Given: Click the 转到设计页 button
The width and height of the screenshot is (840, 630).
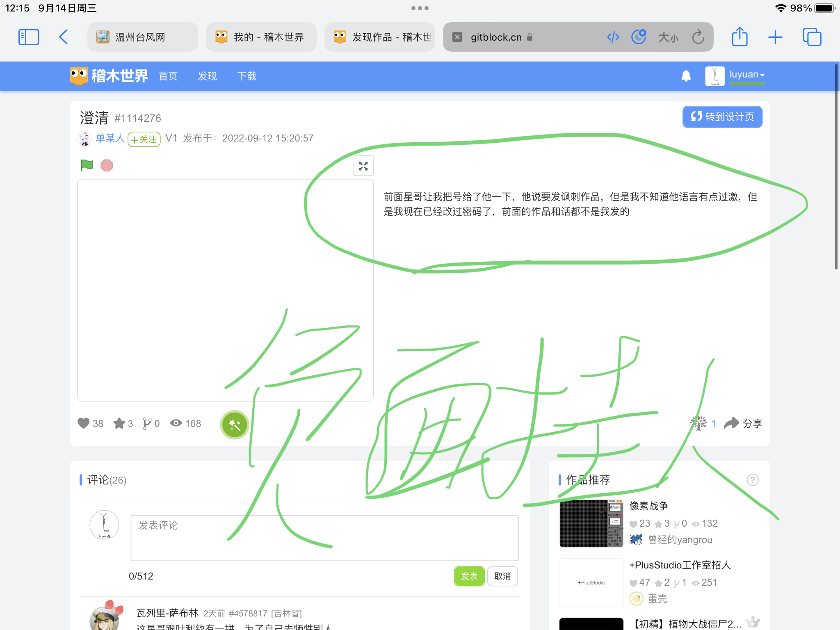Looking at the screenshot, I should pyautogui.click(x=722, y=117).
